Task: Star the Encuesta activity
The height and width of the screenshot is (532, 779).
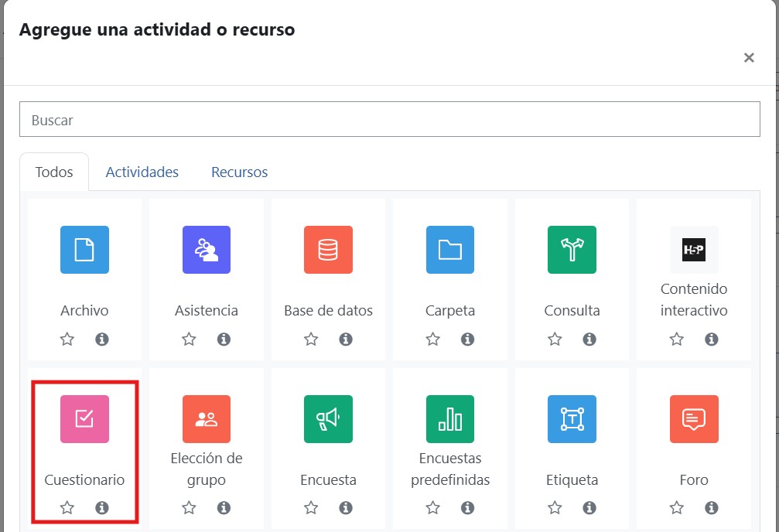Action: coord(311,508)
